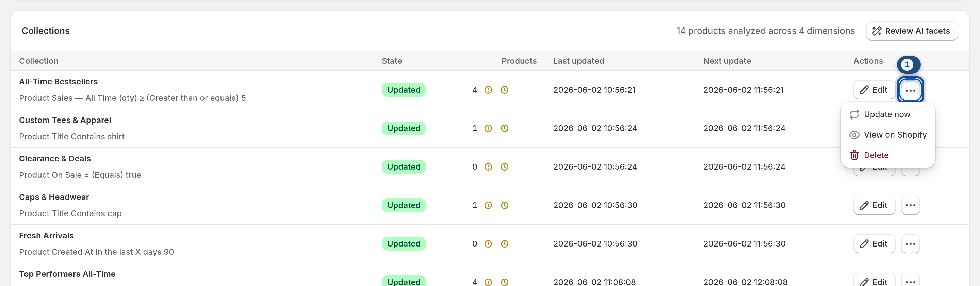Screen dimensions: 980x286
Task: Click the 'Fresh Arrivals' collection name
Action: (x=46, y=235)
